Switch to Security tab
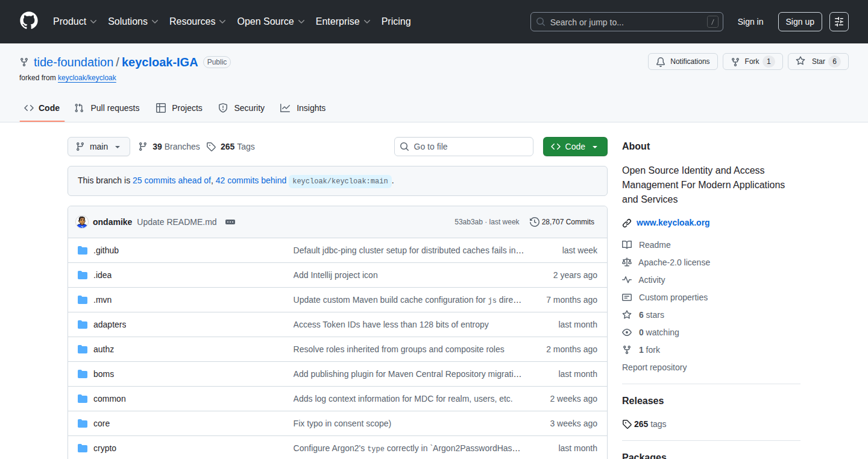This screenshot has height=459, width=868. (x=242, y=108)
